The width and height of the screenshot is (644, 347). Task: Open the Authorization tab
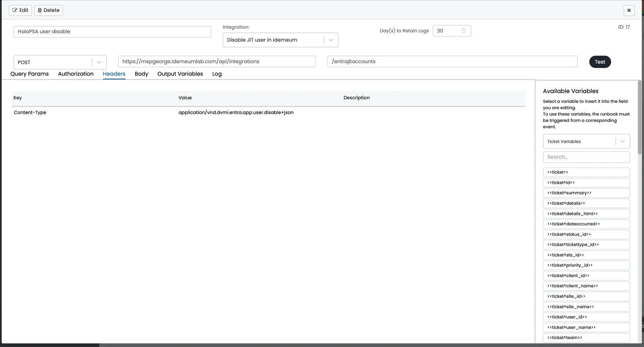pos(76,74)
